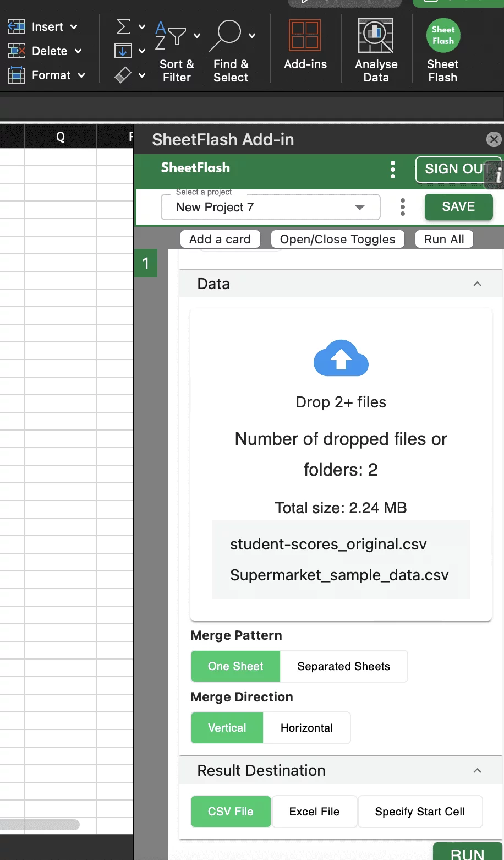Click the AutoSum sigma icon

tap(124, 26)
